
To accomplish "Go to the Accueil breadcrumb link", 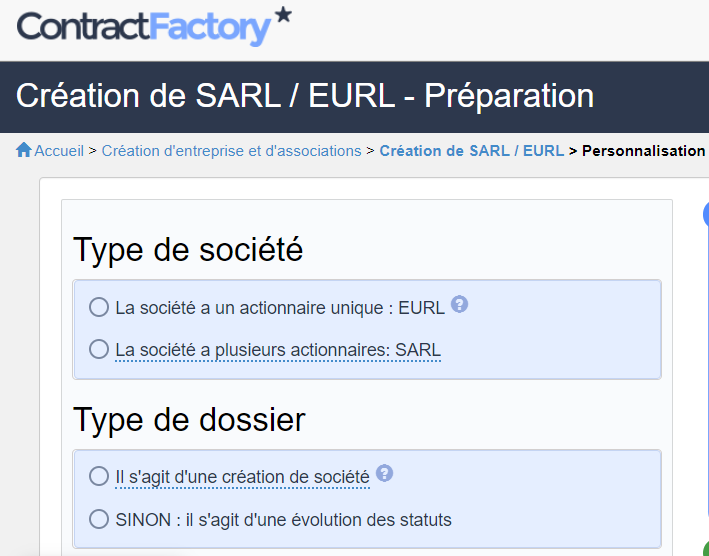I will pos(59,151).
